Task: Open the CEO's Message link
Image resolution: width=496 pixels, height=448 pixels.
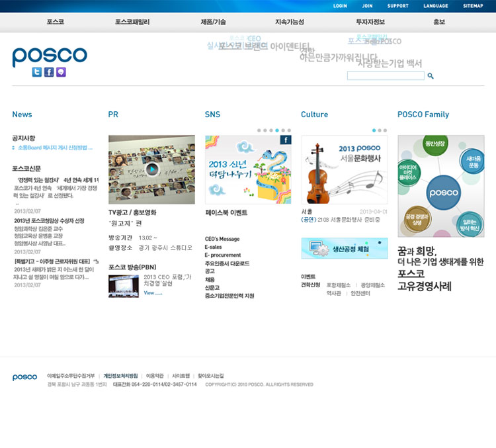Action: (222, 239)
